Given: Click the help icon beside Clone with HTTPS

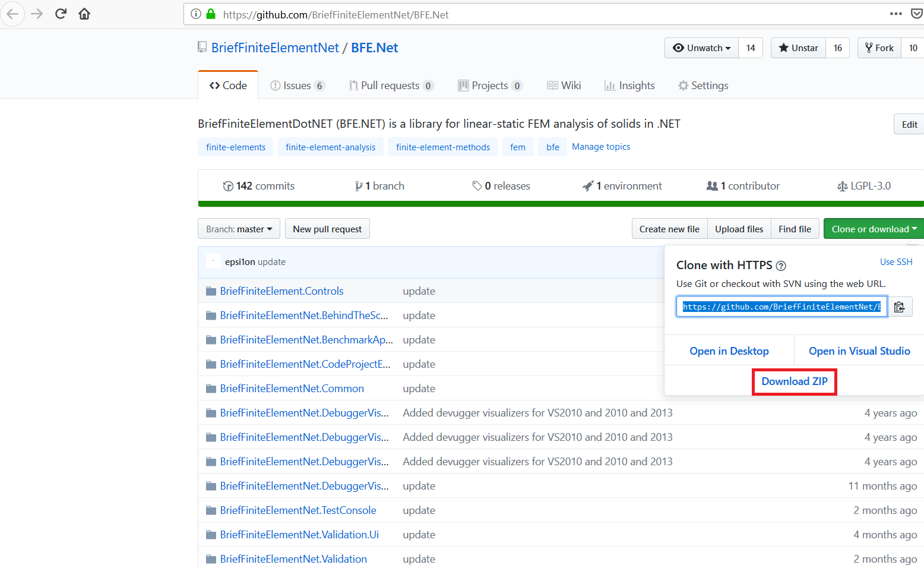Looking at the screenshot, I should 781,266.
